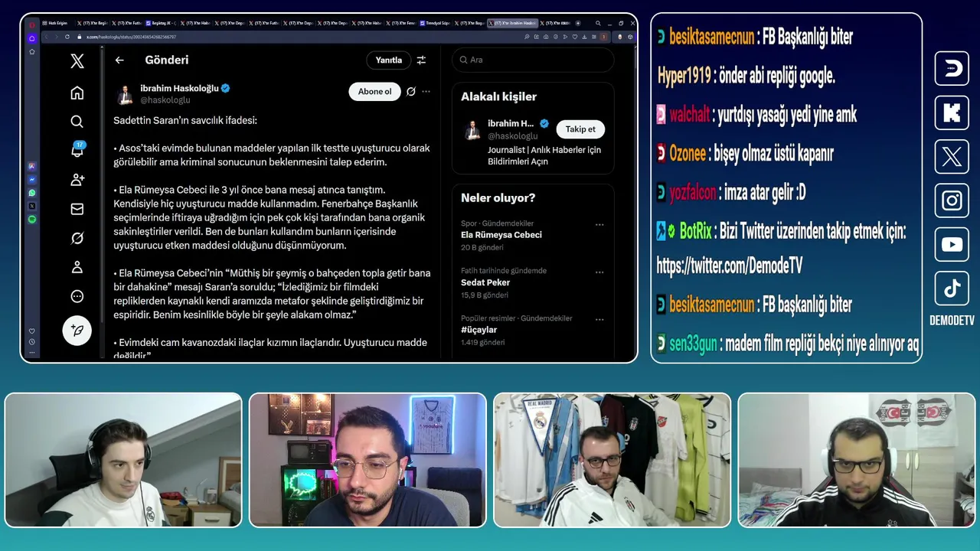This screenshot has width=980, height=551.
Task: Open the More circle icon in sidebar
Action: 77,296
